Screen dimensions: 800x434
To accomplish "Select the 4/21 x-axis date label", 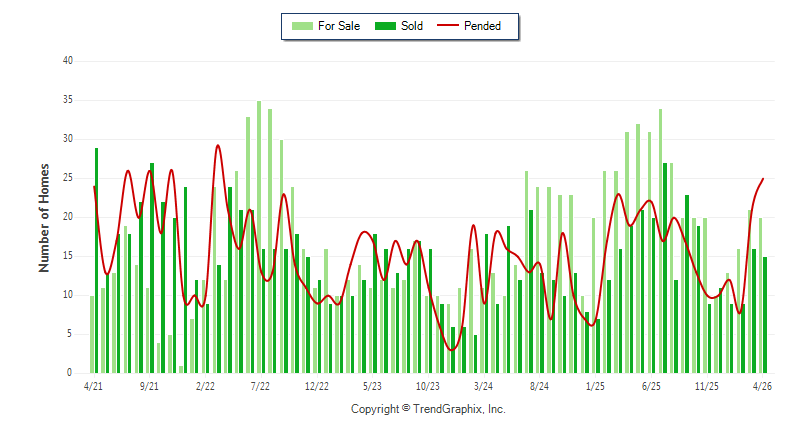I will coord(93,387).
